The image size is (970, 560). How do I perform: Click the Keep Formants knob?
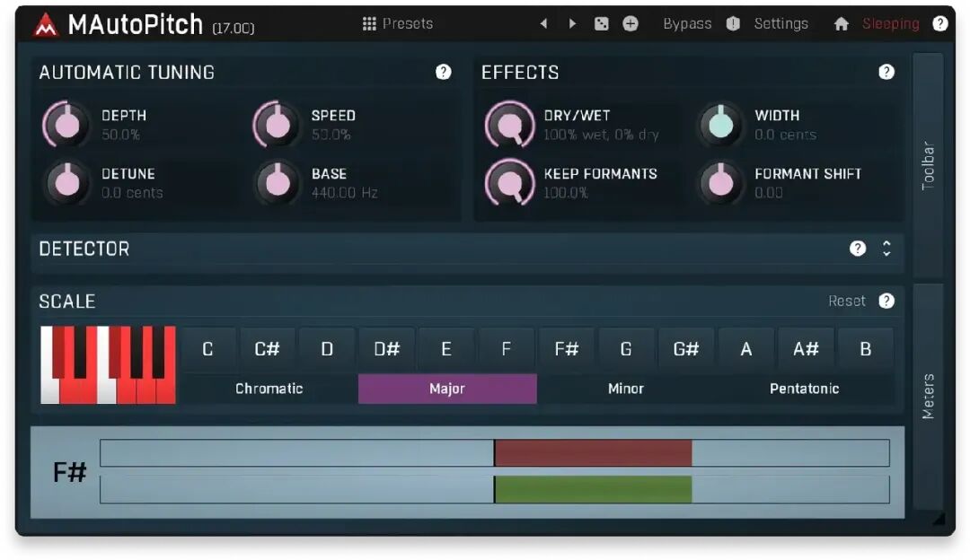click(510, 183)
